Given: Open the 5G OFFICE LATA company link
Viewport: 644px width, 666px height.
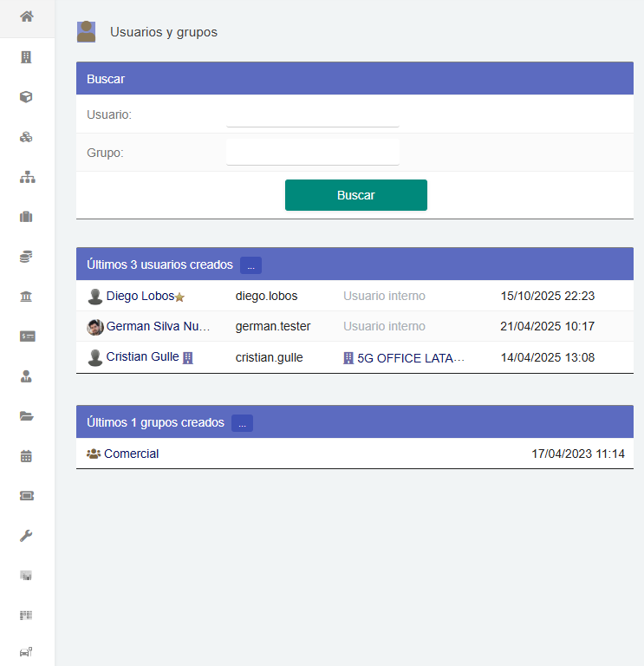Looking at the screenshot, I should (x=411, y=357).
